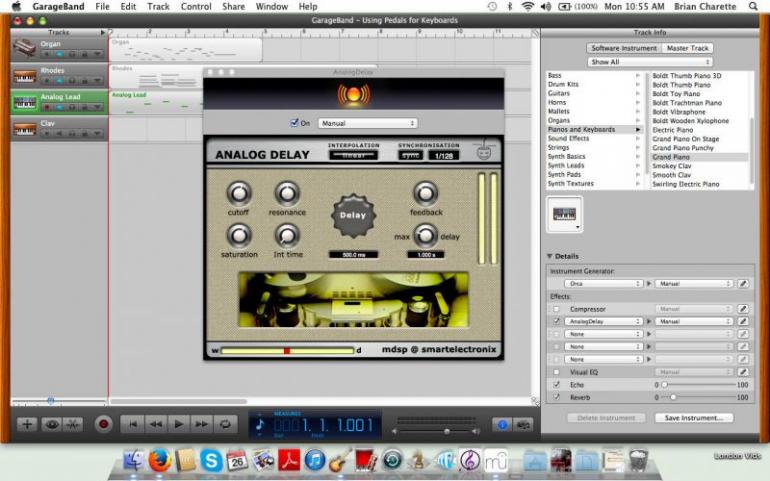Viewport: 770px width, 481px height.
Task: Click the Clav track keyboard icon
Action: (25, 129)
